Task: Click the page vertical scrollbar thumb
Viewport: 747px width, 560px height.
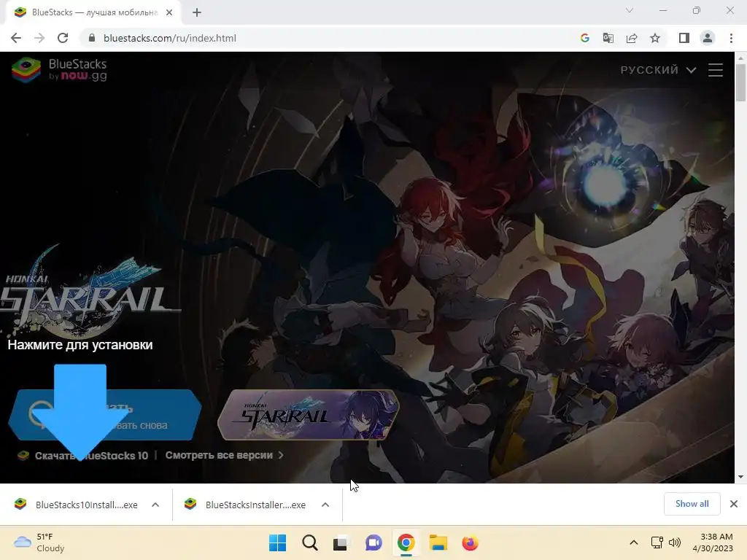Action: point(740,82)
